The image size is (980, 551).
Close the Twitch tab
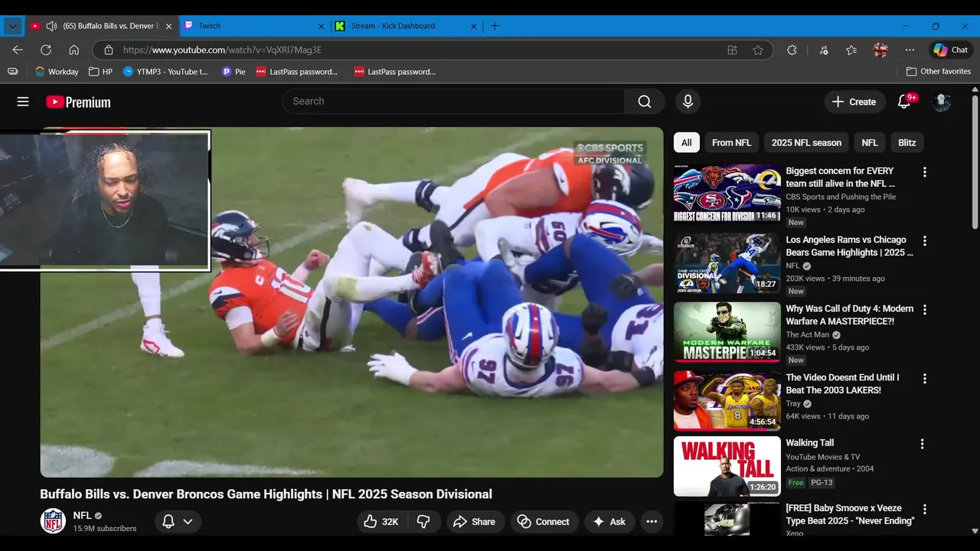(x=321, y=26)
